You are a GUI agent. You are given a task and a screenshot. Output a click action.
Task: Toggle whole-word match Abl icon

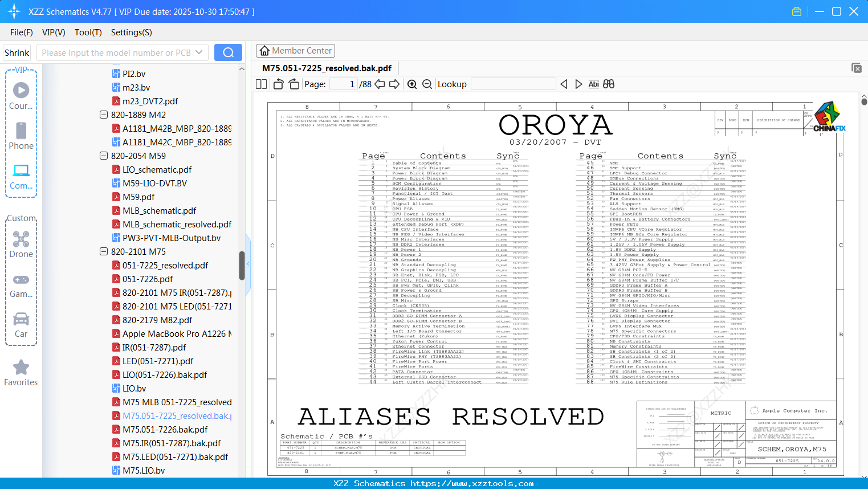click(593, 84)
